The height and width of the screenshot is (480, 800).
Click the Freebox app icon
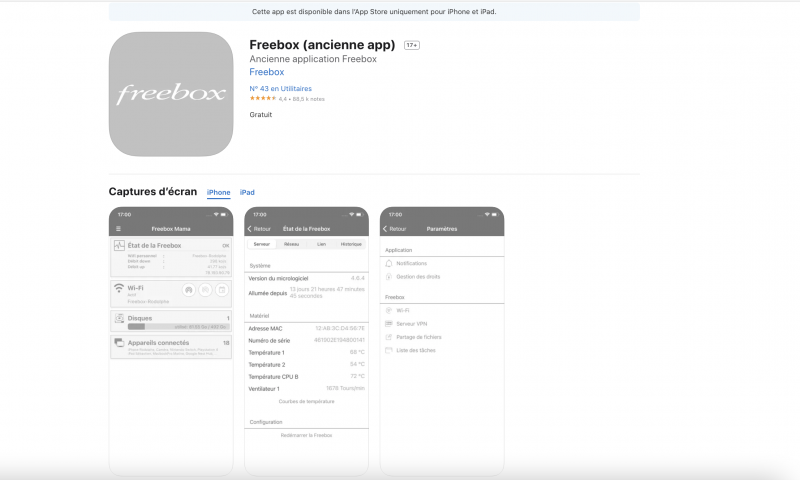(x=171, y=94)
